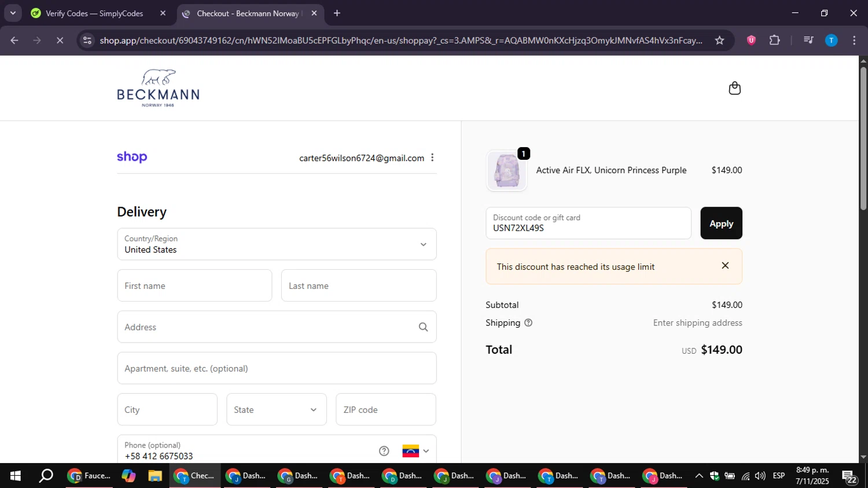Click the page vertical scrollbar thumb
The image size is (868, 488).
pyautogui.click(x=863, y=138)
